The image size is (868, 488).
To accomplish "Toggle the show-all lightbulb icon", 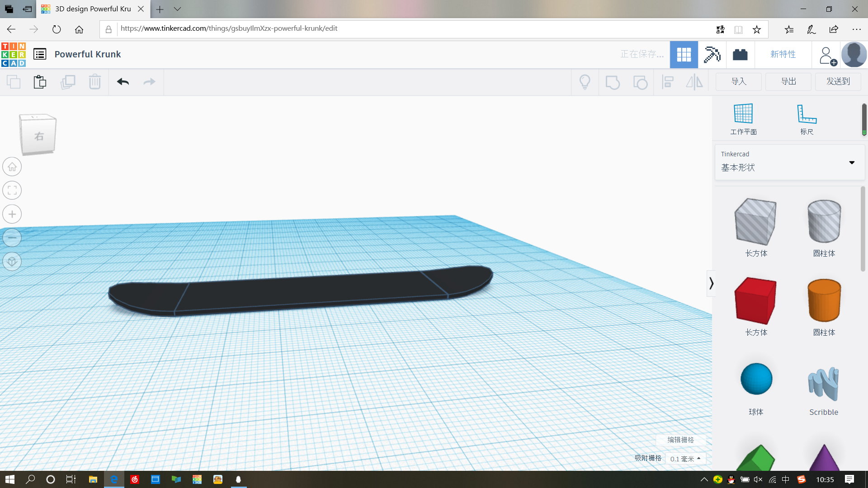I will (x=585, y=82).
